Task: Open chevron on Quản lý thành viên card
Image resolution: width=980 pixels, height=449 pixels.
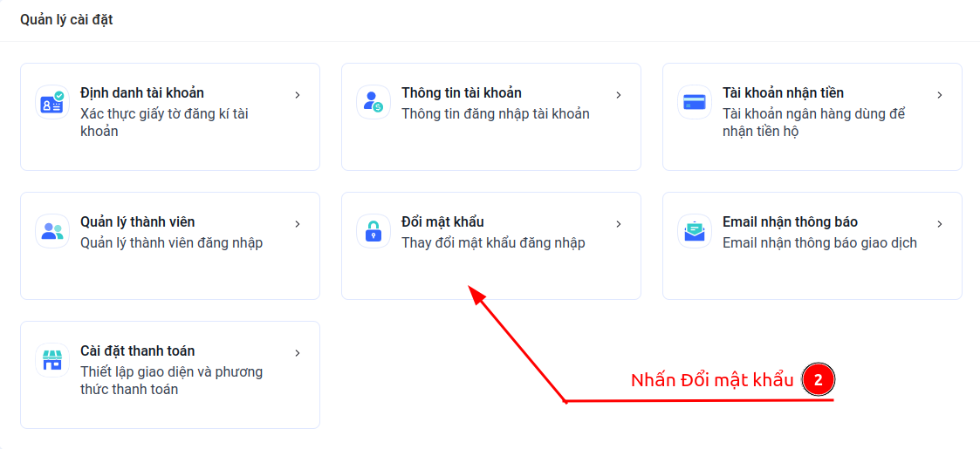Action: (x=298, y=223)
